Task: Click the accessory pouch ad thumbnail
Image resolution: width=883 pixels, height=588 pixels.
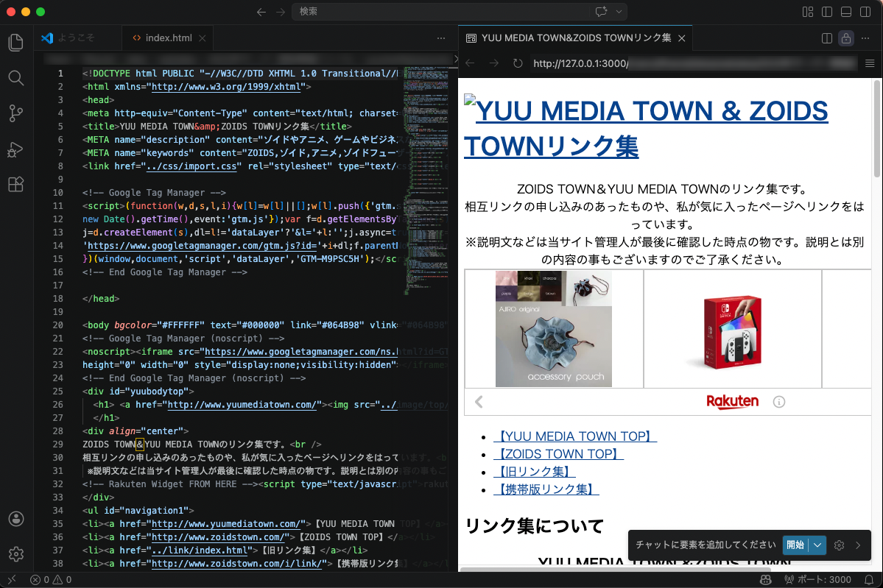Action: click(554, 329)
